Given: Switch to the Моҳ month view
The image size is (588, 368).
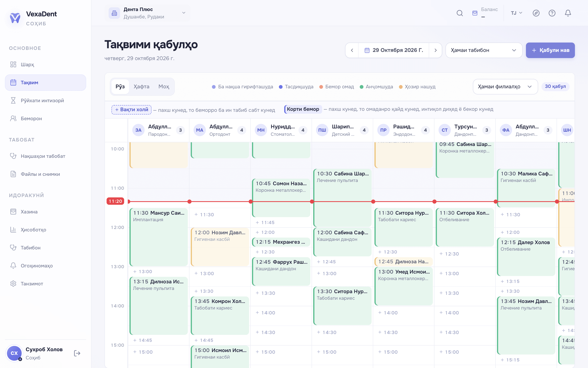Looking at the screenshot, I should [x=164, y=87].
